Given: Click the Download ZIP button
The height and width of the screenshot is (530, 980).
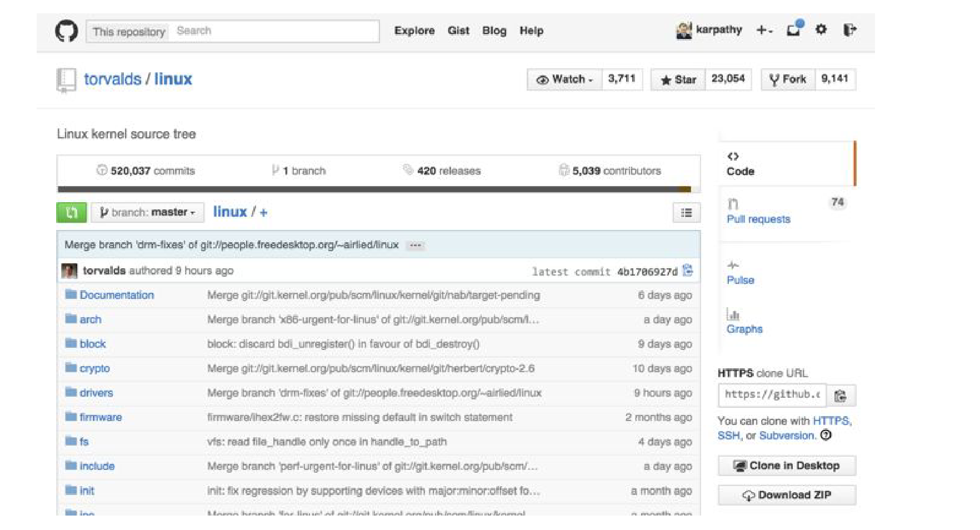Looking at the screenshot, I should 787,495.
